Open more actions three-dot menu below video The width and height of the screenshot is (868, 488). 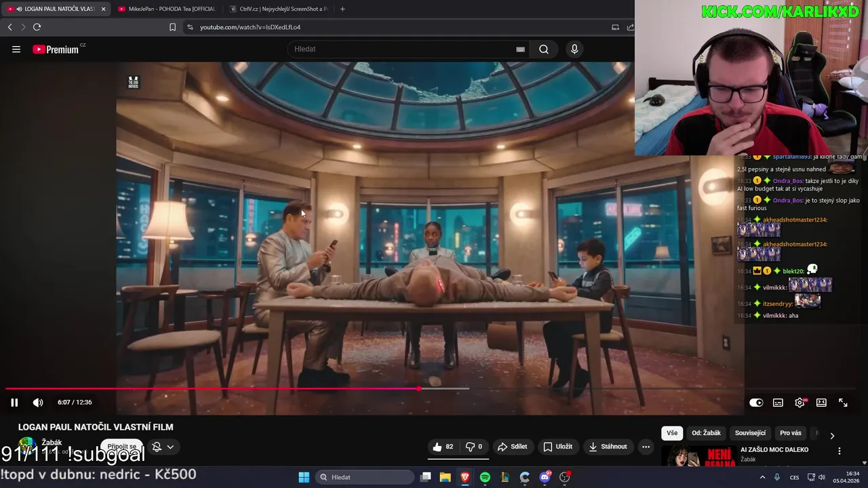(x=646, y=447)
